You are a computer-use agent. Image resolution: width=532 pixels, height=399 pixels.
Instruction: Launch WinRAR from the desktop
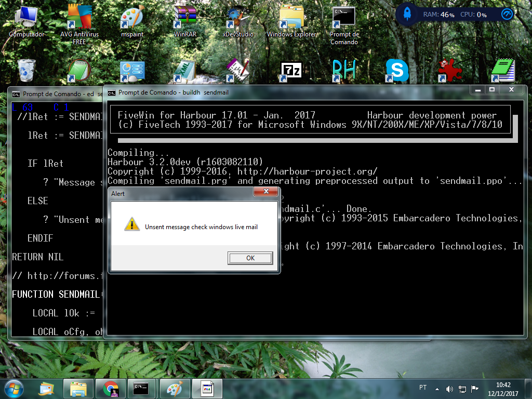pos(185,18)
